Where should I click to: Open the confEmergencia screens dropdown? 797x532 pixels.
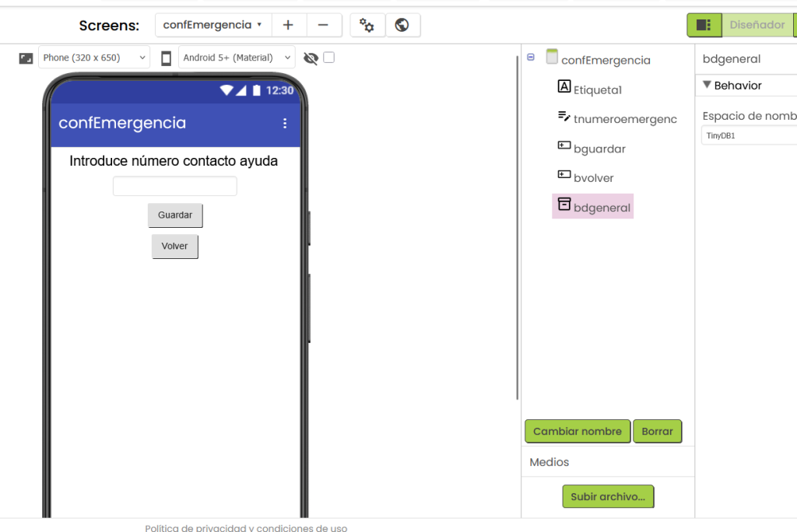[212, 25]
